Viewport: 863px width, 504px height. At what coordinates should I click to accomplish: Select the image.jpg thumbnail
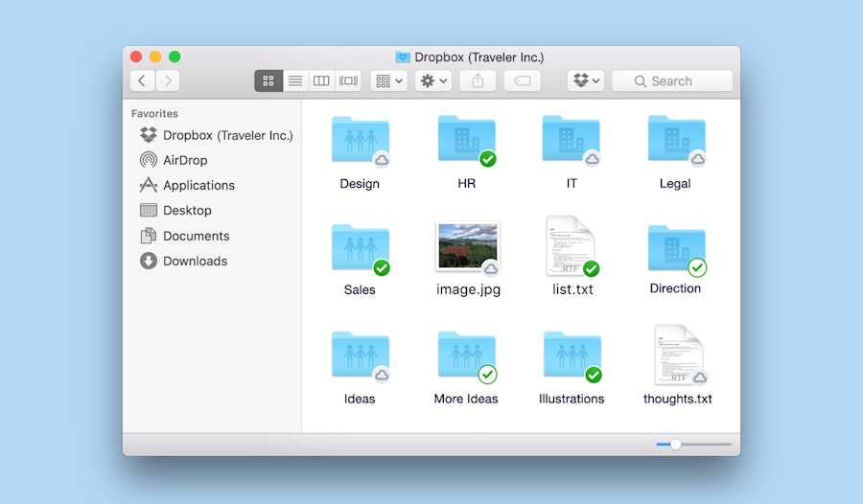[468, 246]
